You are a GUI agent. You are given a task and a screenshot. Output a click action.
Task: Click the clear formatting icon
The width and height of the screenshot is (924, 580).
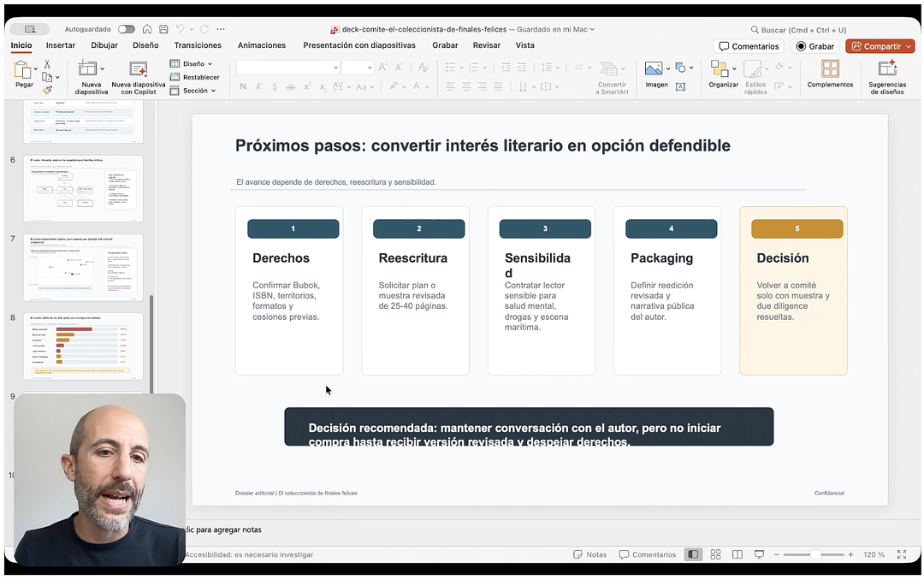423,68
